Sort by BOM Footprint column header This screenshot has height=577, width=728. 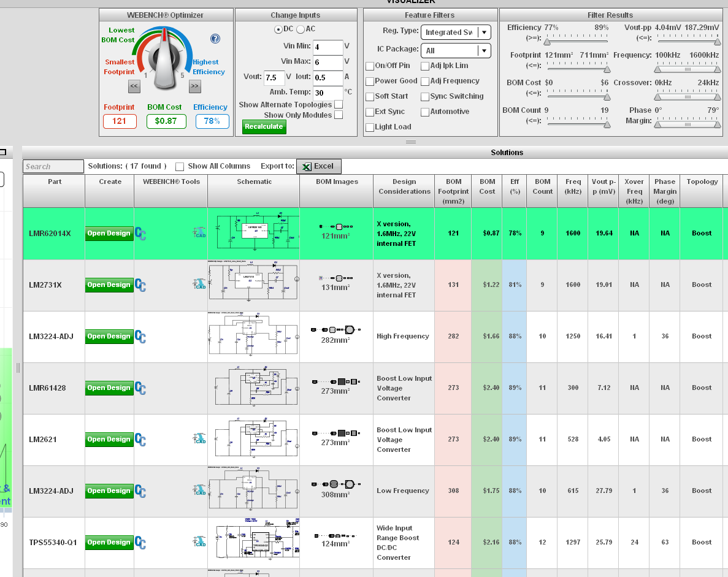click(453, 191)
